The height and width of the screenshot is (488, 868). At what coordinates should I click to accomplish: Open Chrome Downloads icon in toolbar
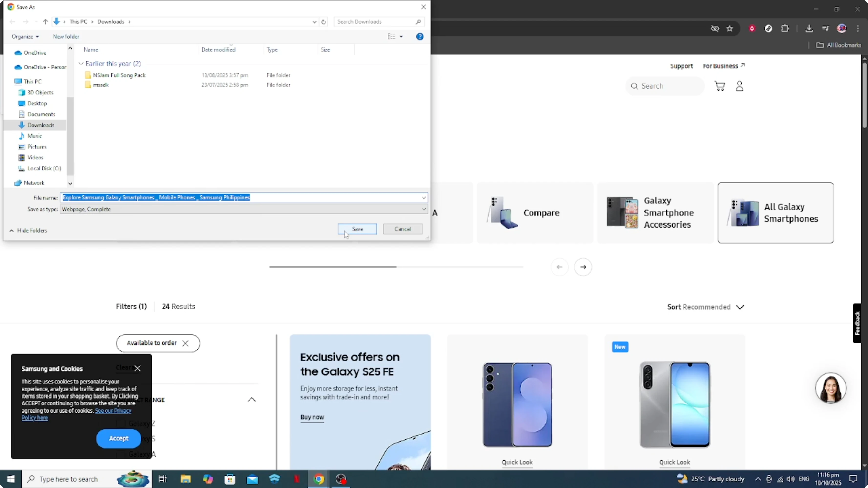click(x=809, y=29)
